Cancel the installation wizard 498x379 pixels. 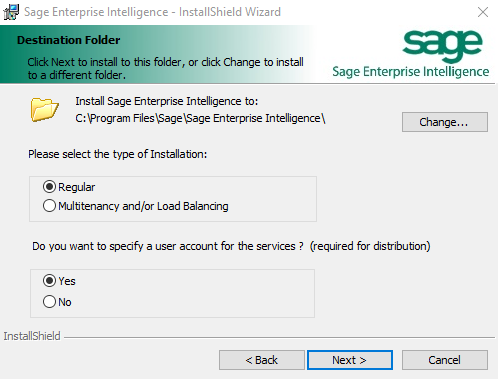click(445, 360)
